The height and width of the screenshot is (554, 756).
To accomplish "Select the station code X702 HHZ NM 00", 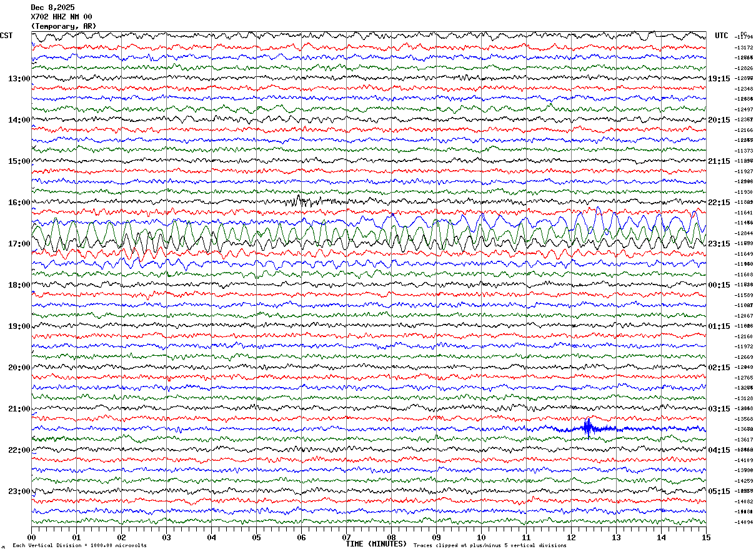I will click(x=61, y=17).
